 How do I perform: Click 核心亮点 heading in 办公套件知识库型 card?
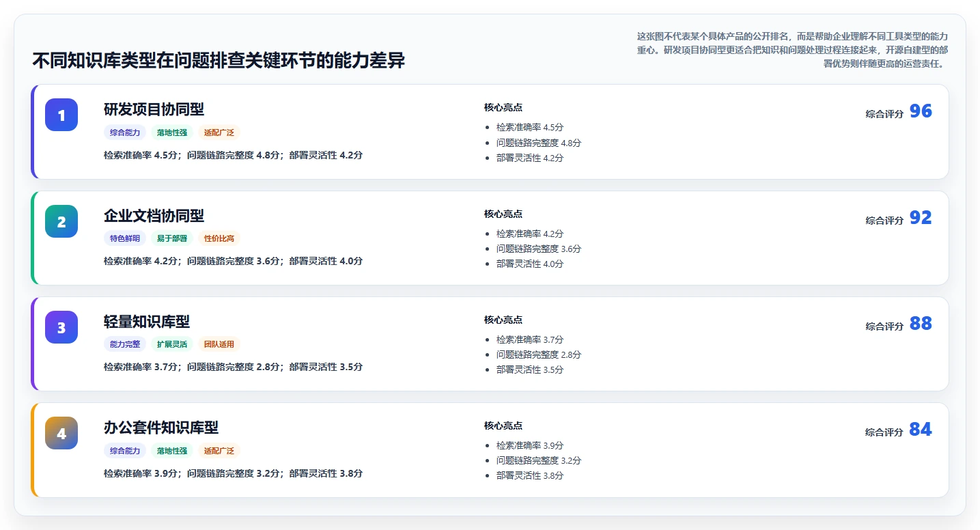tap(503, 426)
